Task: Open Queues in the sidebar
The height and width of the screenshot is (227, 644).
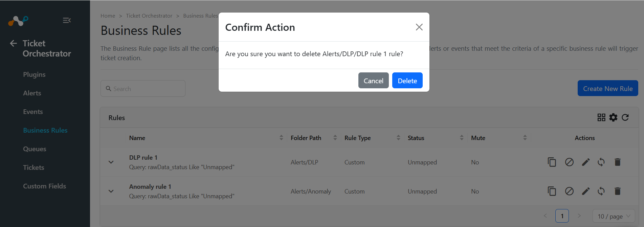Action: [x=35, y=149]
